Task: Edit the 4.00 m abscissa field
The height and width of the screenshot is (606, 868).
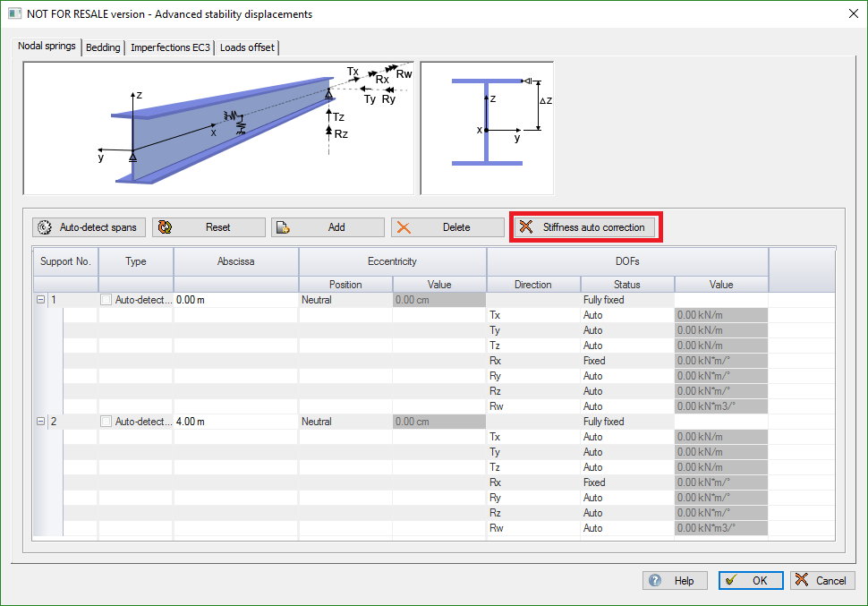Action: [x=234, y=422]
